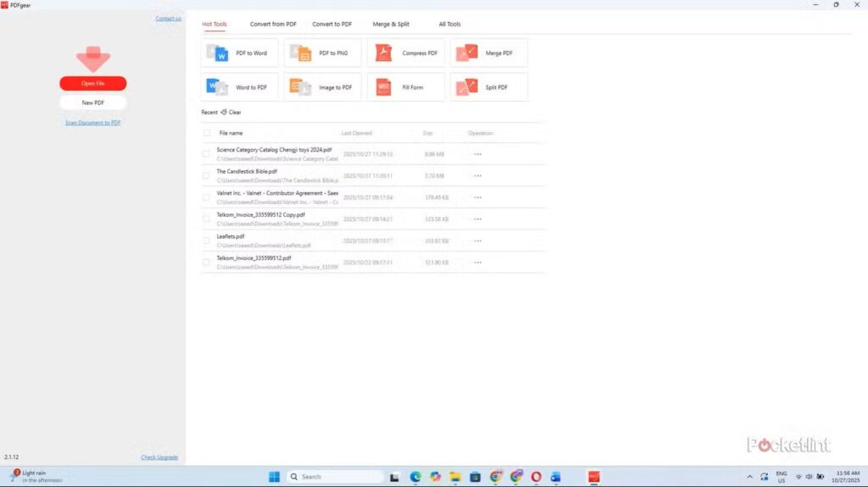
Task: Open the Fill Form tool
Action: point(406,87)
